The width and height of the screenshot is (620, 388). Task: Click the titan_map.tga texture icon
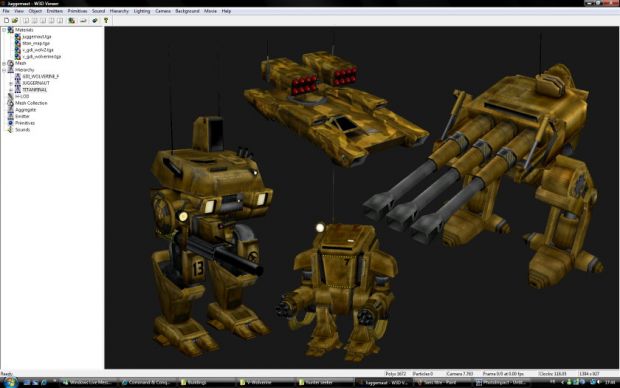point(18,44)
